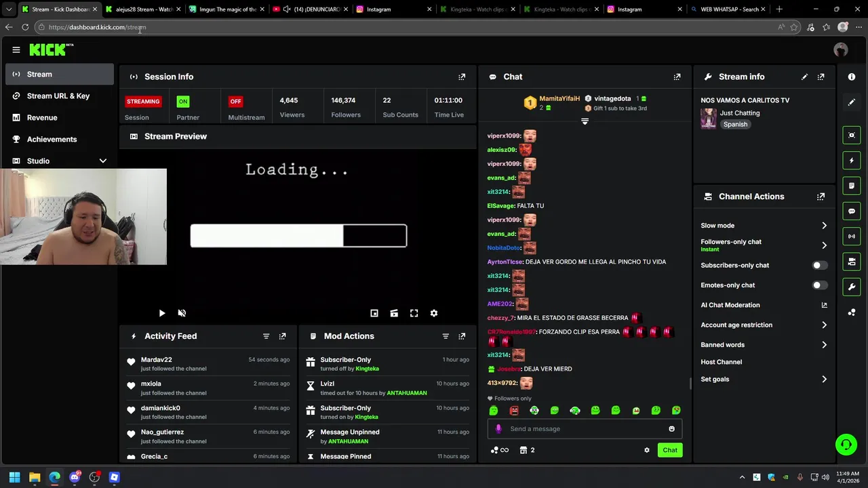The width and height of the screenshot is (868, 488).
Task: Toggle the camera channel actions widget in sidebar
Action: point(852,262)
